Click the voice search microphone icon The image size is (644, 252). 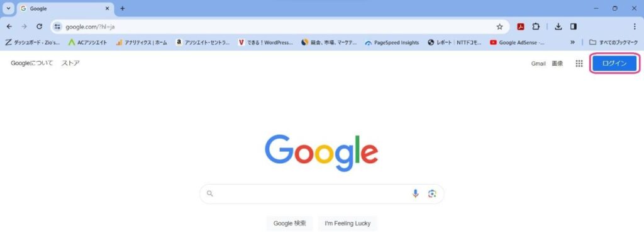(x=415, y=193)
